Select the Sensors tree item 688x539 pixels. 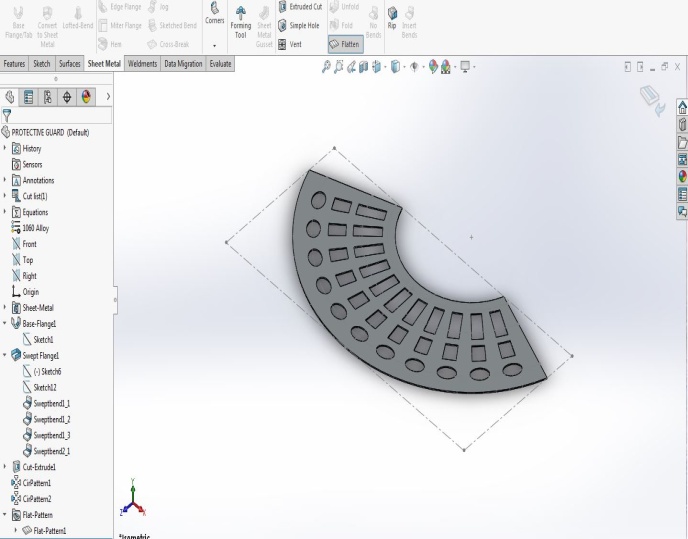(27, 165)
